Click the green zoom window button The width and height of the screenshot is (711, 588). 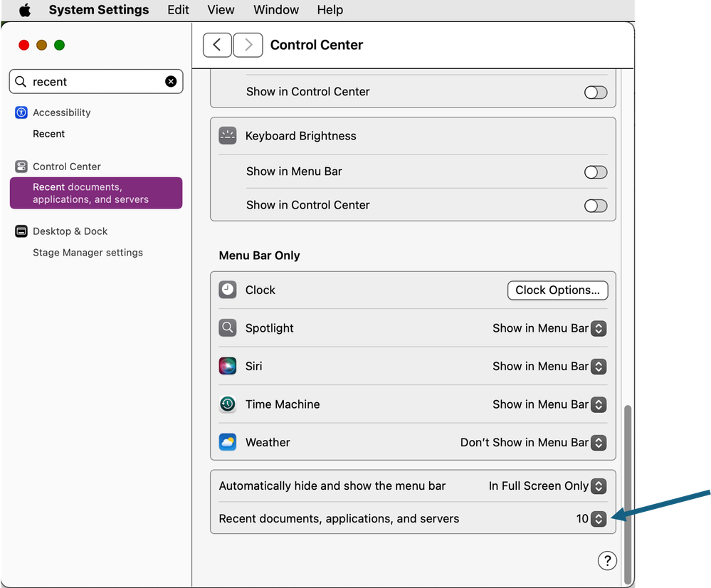[x=59, y=45]
